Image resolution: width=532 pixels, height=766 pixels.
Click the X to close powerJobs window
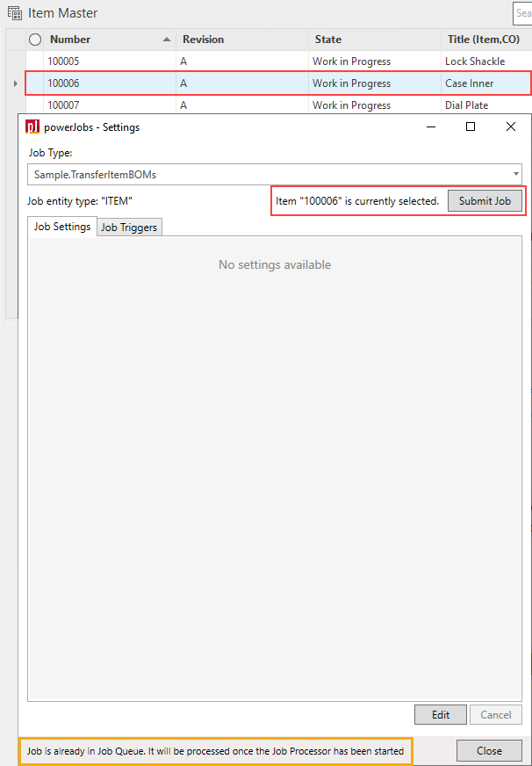pos(511,127)
